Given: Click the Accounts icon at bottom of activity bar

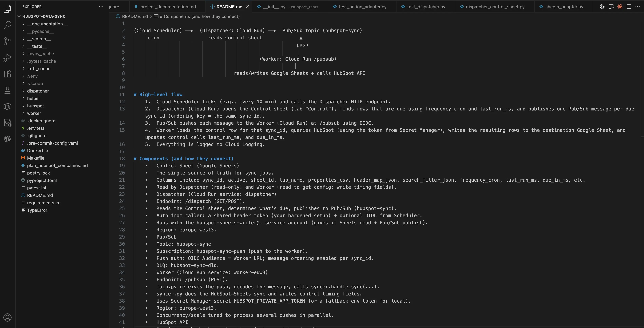Looking at the screenshot, I should pyautogui.click(x=7, y=317).
